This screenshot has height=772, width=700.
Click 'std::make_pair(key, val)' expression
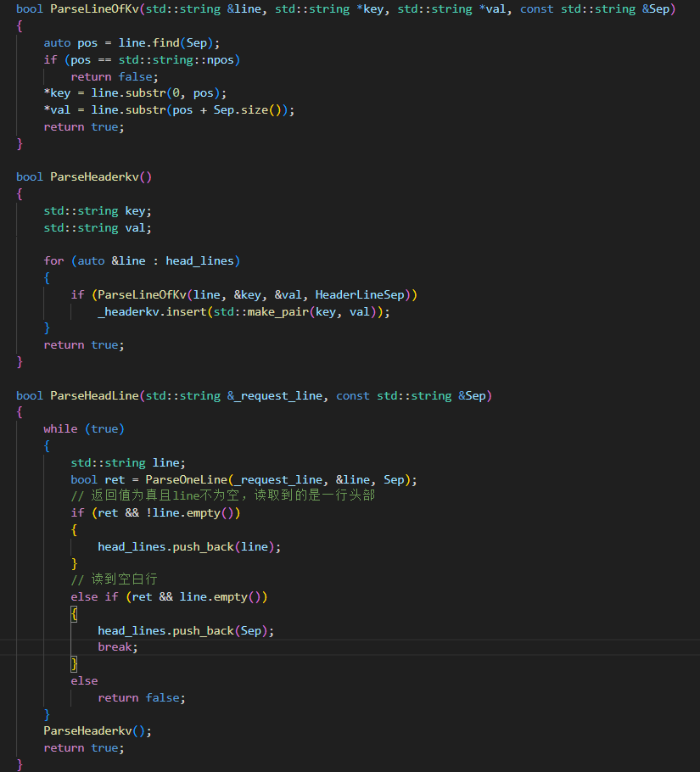[294, 311]
